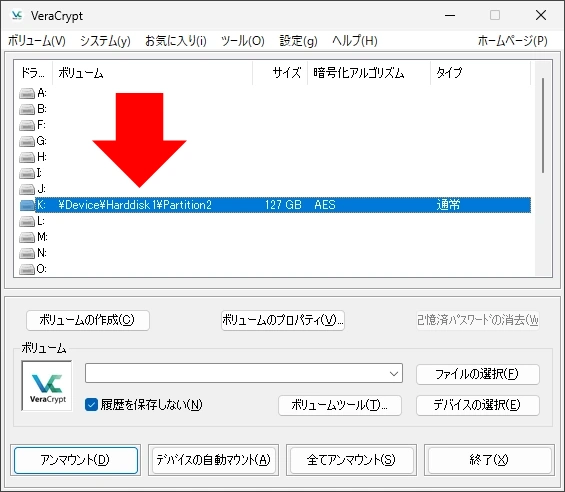
Task: Open the ヘルプ(H) menu
Action: click(x=355, y=41)
